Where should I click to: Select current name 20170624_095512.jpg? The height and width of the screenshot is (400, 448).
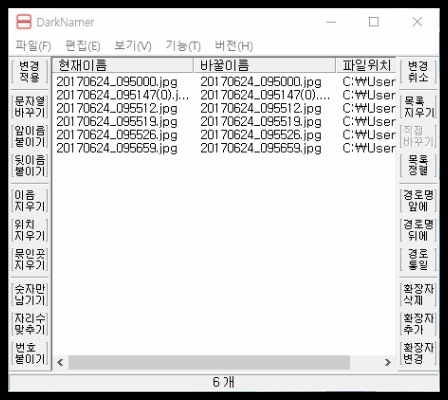[117, 109]
